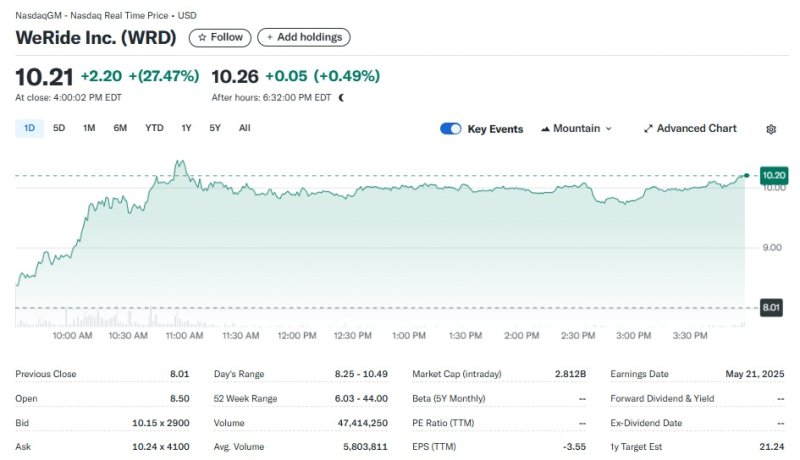Open chart settings gear icon
The width and height of the screenshot is (800, 460).
(771, 129)
